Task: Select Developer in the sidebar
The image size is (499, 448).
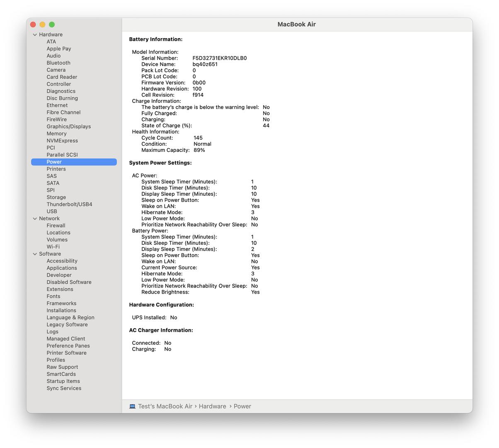Action: pyautogui.click(x=59, y=275)
